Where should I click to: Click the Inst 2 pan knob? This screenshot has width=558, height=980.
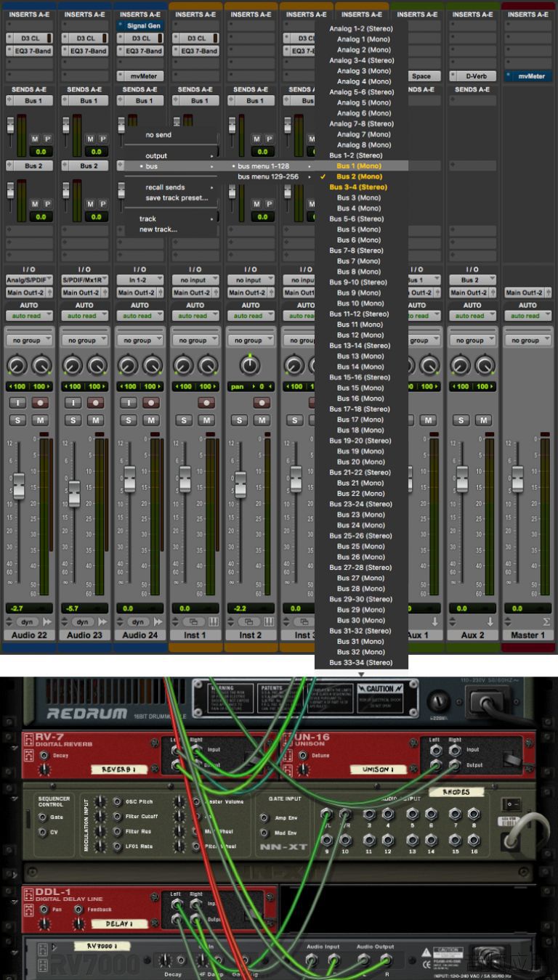250,365
